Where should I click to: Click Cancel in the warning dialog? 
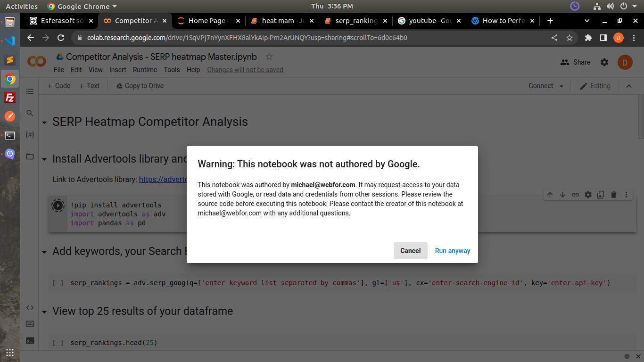(410, 251)
